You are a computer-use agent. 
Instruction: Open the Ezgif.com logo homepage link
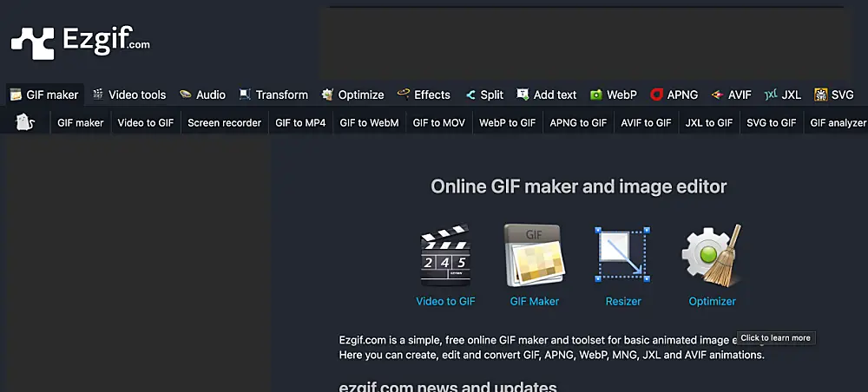[80, 42]
